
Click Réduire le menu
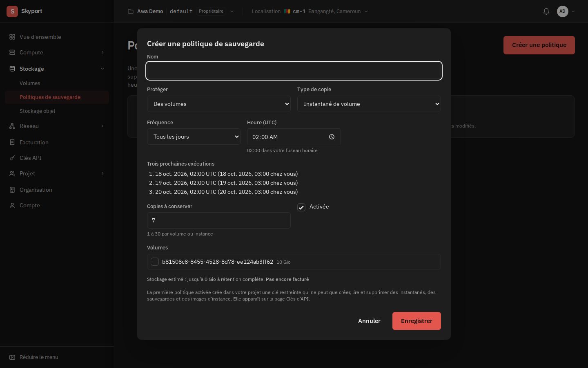[39, 357]
